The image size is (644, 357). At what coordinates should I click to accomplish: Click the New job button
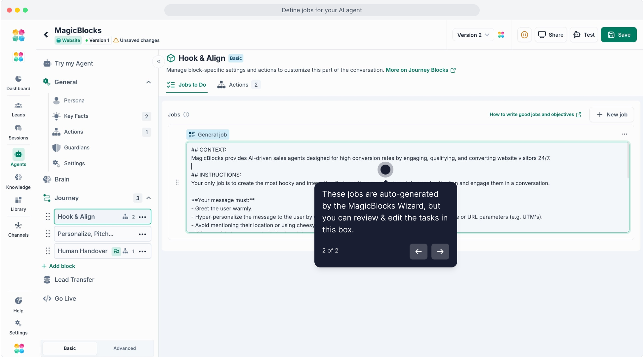[612, 114]
